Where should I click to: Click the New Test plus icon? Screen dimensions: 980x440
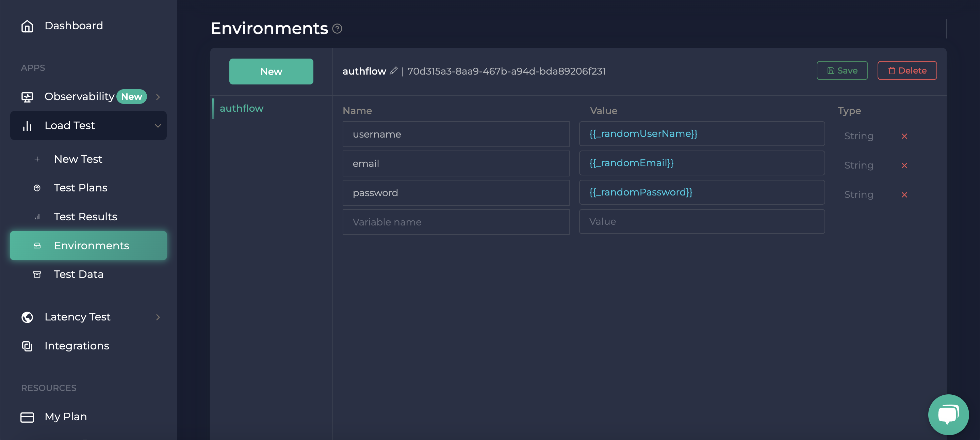(37, 159)
